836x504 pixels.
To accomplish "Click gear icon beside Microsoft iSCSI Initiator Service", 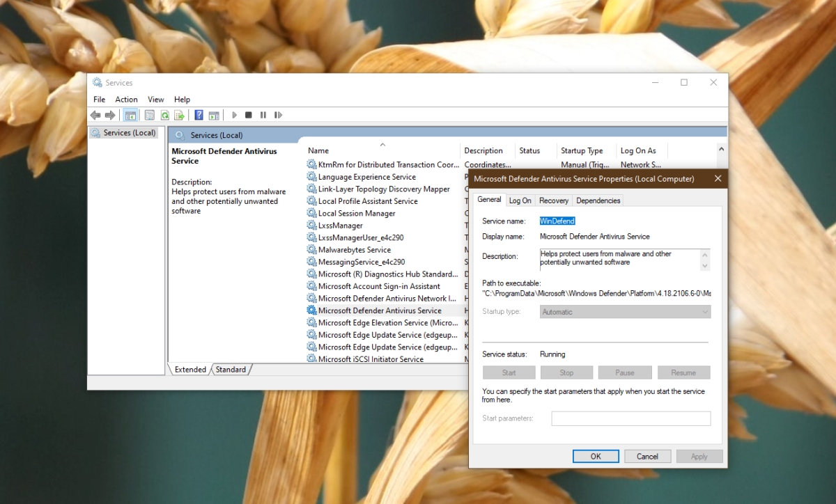I will click(312, 359).
